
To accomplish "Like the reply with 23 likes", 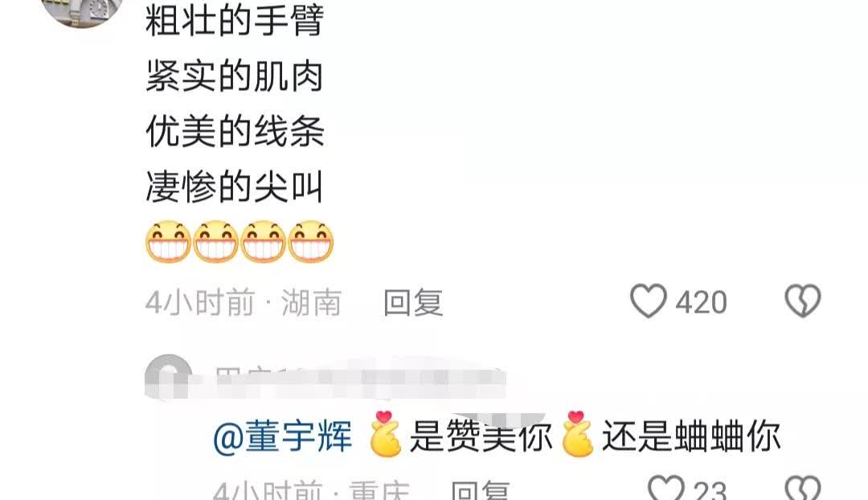I will coord(666,488).
